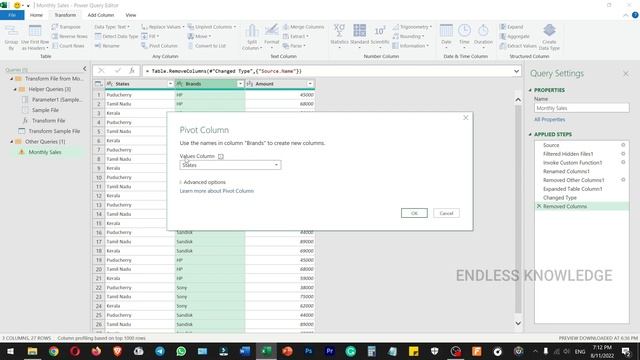Screen dimensions: 640x360
Task: Click Cancel in Pivot Column dialog
Action: point(446,213)
